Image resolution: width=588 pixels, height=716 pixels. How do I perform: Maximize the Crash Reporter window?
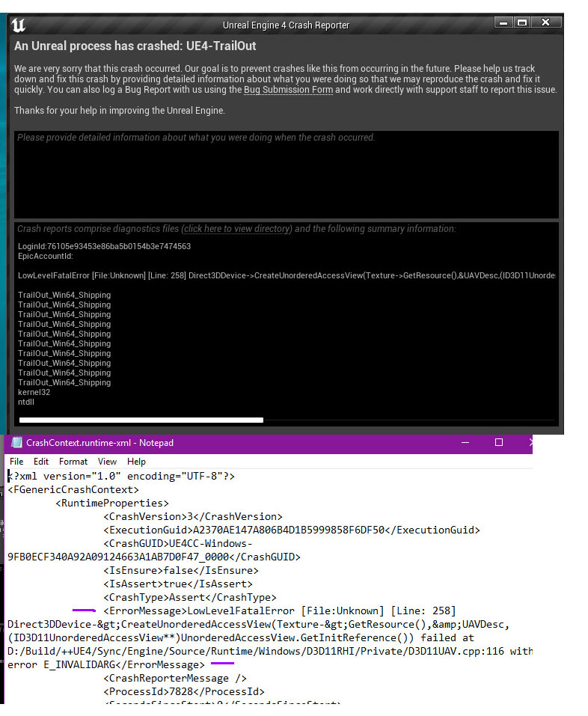click(522, 22)
